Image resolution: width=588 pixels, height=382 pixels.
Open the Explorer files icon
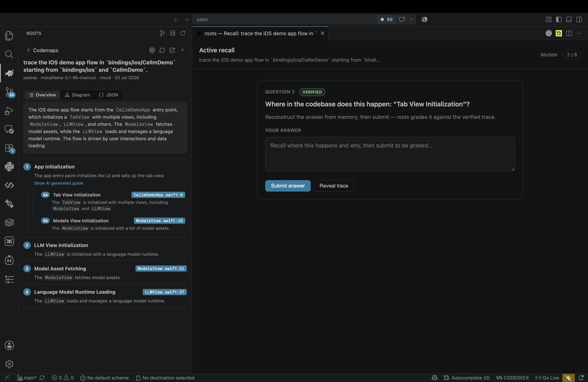coord(9,36)
